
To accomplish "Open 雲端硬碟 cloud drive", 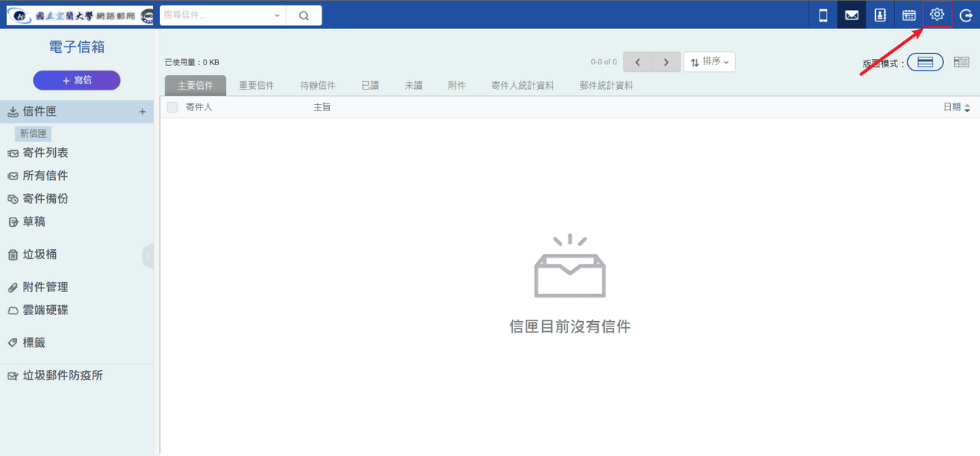I will [45, 310].
